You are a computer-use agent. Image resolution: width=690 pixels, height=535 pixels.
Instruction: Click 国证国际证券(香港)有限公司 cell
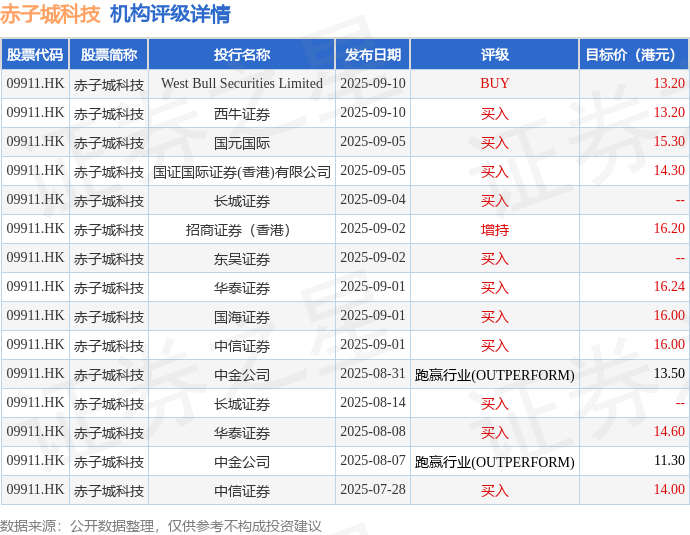click(242, 172)
